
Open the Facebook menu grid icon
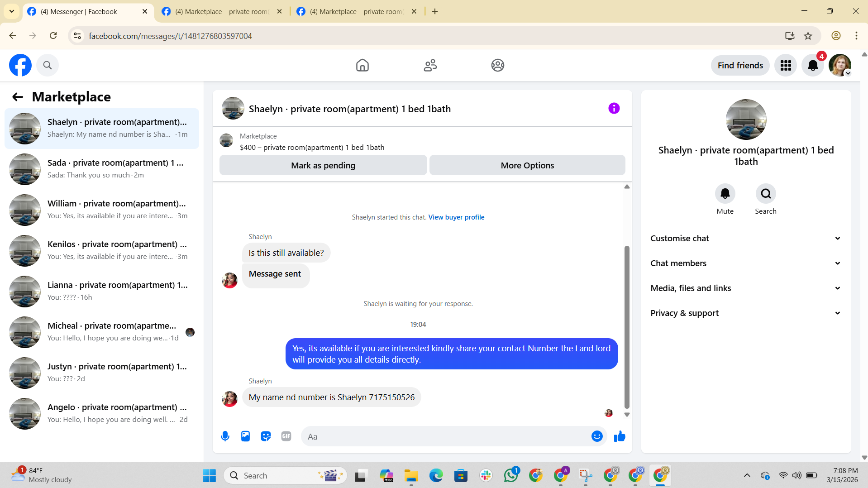coord(786,66)
